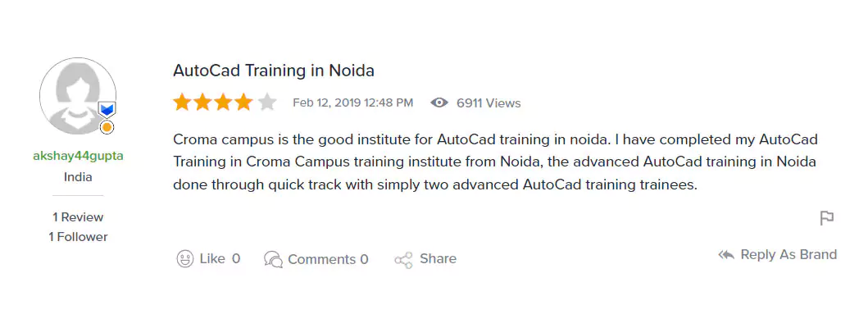View the 1 Review count
Viewport: 868px width, 328px height.
[78, 217]
